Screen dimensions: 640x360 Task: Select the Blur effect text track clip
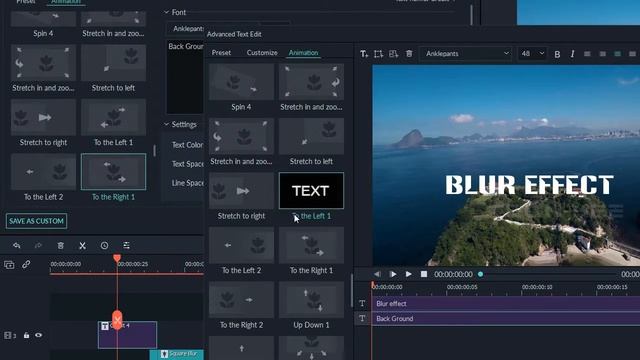[x=506, y=304]
